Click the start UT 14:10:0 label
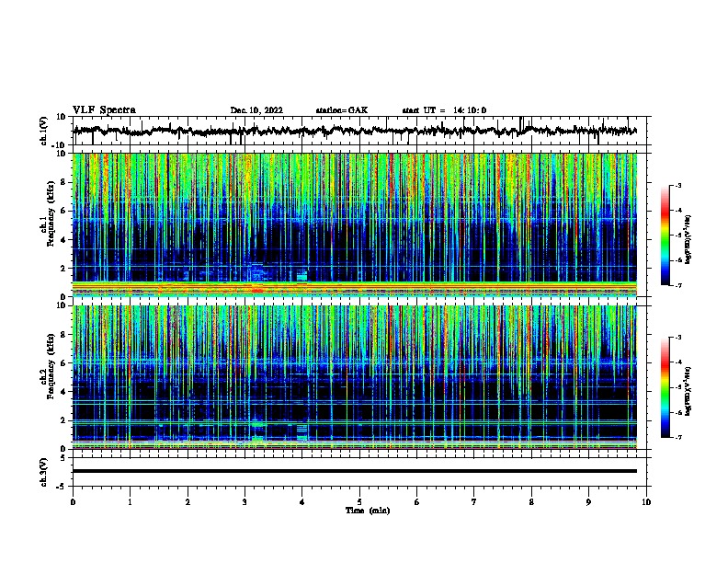 pos(444,110)
